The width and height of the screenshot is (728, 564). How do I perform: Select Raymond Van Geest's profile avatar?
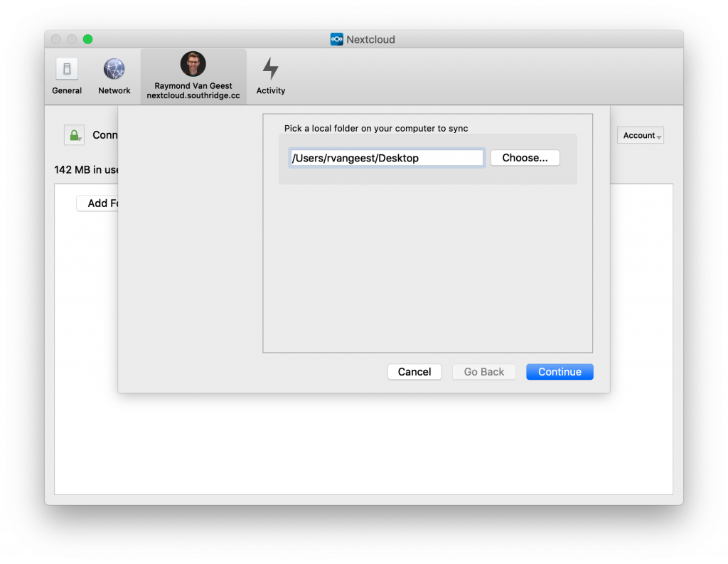(193, 64)
